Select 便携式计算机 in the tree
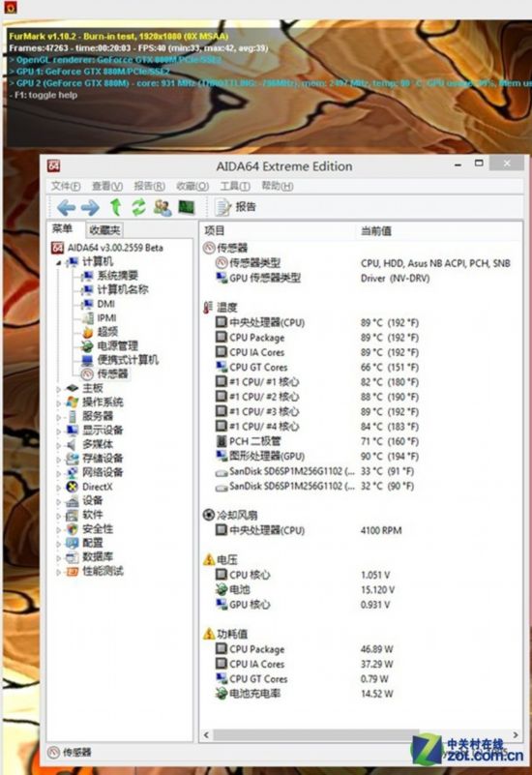Screen dimensions: 532x775 [128, 359]
